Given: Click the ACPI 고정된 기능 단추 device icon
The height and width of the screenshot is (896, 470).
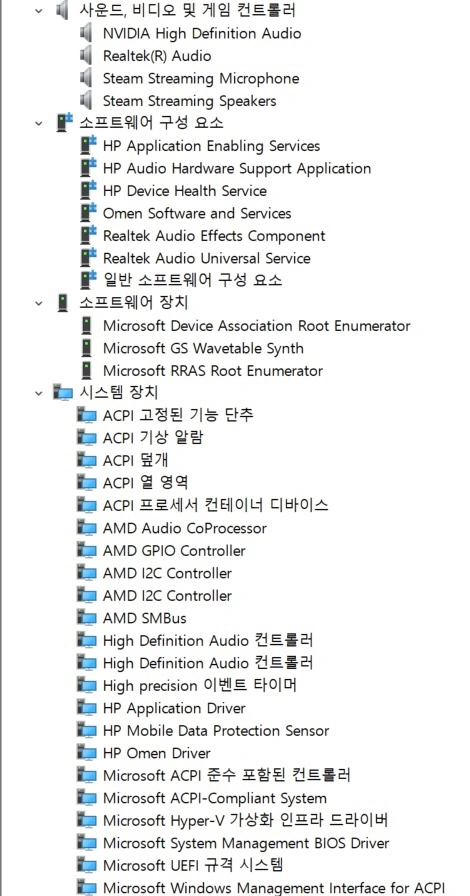Looking at the screenshot, I should point(87,415).
